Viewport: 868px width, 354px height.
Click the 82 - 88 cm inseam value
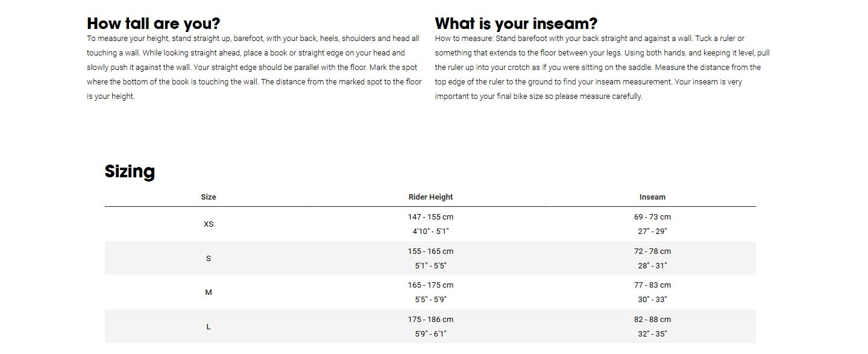click(652, 320)
